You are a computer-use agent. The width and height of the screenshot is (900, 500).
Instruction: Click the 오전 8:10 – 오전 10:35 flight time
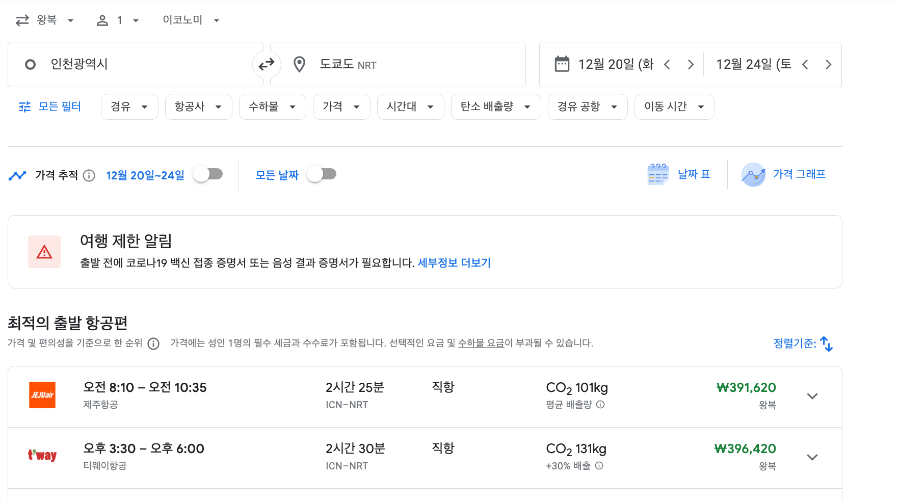point(145,388)
